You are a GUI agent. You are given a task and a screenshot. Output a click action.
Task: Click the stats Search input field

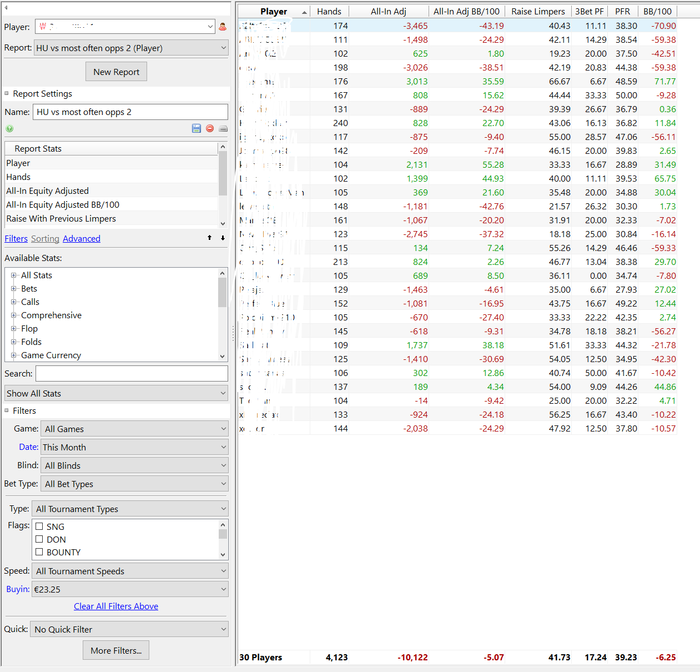tap(132, 373)
